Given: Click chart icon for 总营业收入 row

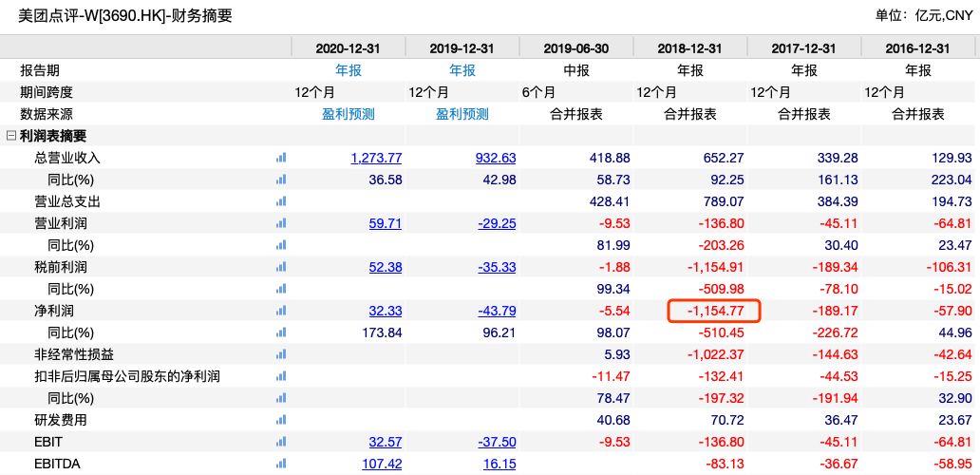Looking at the screenshot, I should coord(280,158).
